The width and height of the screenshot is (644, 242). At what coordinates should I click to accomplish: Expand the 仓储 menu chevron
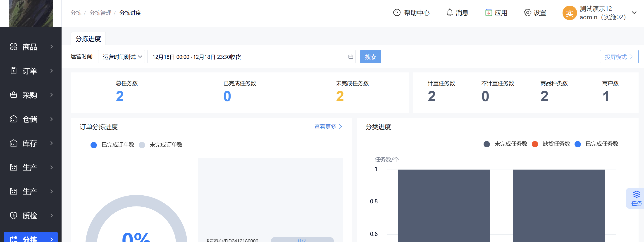tap(52, 119)
